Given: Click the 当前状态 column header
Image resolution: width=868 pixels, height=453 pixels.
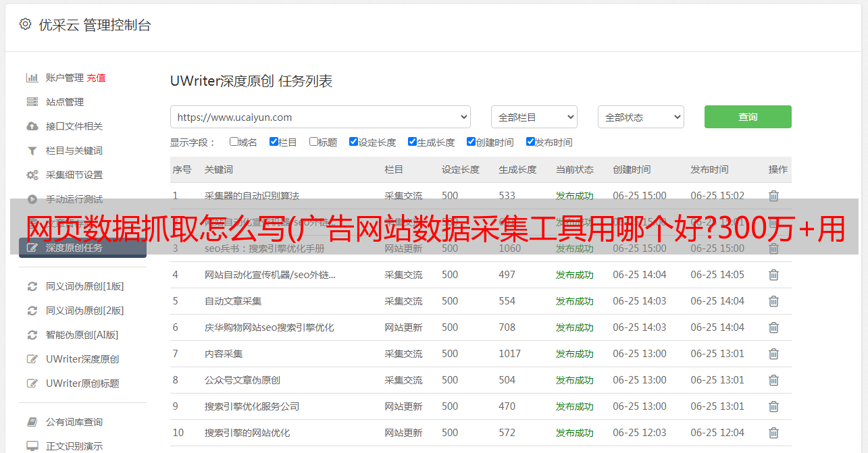Looking at the screenshot, I should (575, 169).
